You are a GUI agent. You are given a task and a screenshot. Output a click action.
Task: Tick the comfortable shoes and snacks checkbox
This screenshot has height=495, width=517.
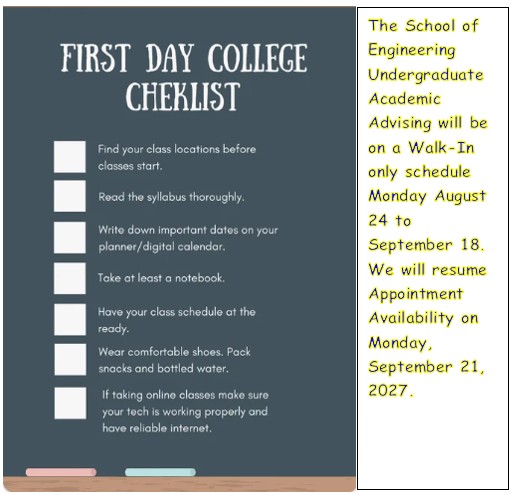click(70, 360)
